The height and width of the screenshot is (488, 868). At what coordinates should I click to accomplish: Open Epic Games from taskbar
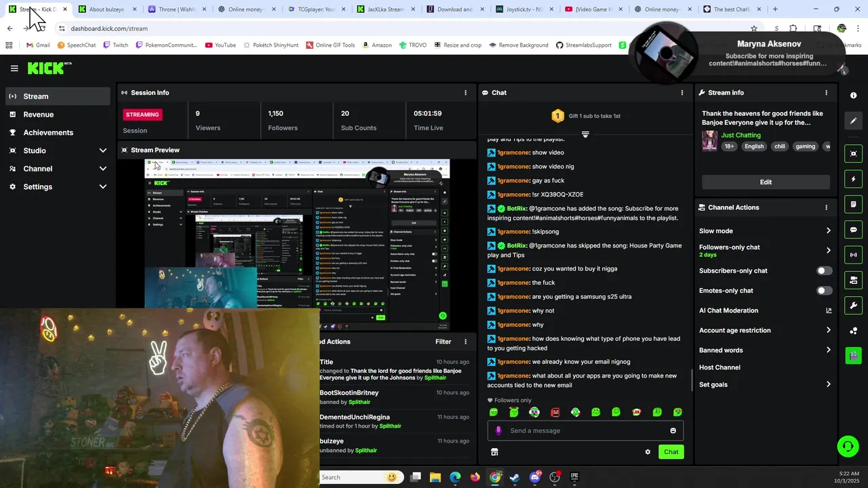574,477
